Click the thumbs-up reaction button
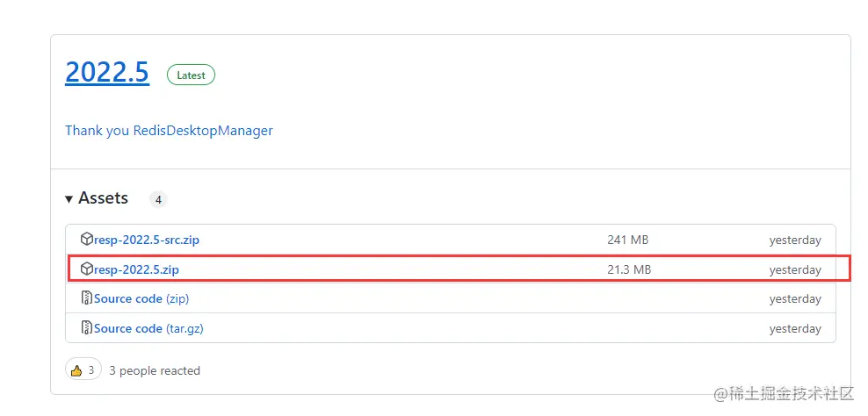The height and width of the screenshot is (416, 868). (x=83, y=370)
